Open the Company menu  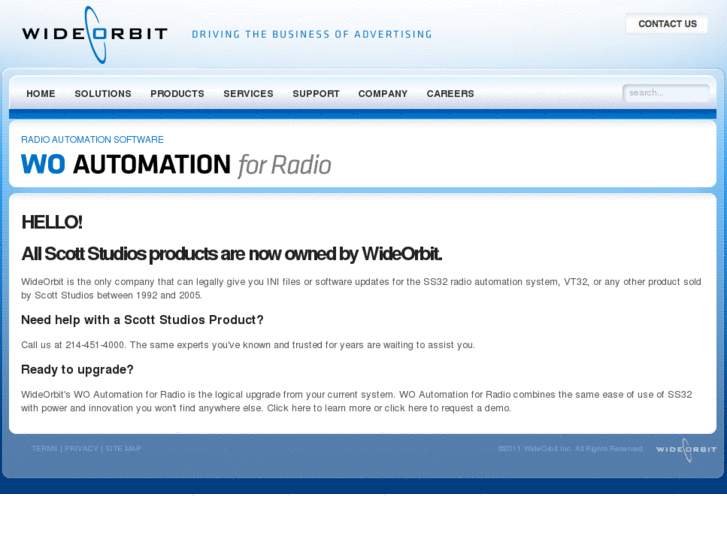pos(383,94)
